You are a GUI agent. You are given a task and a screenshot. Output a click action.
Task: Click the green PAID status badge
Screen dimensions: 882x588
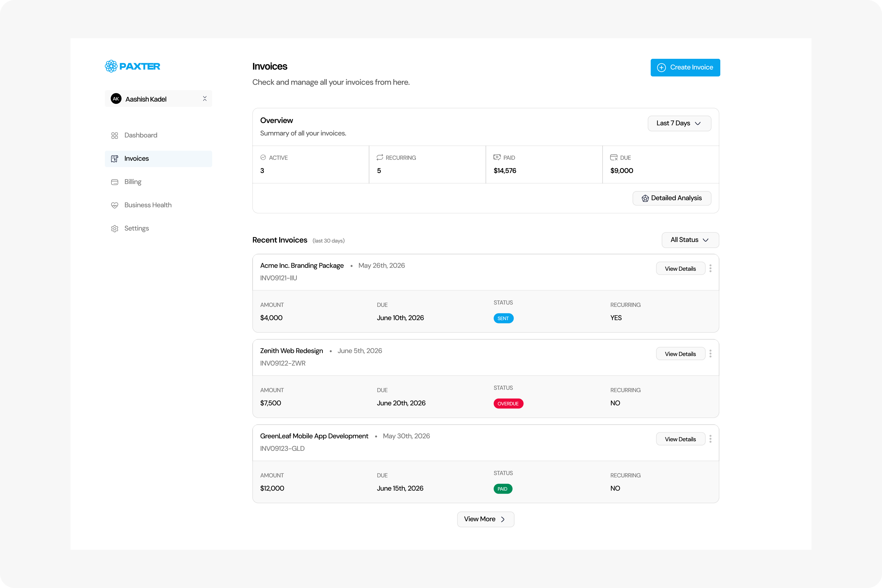(x=503, y=489)
